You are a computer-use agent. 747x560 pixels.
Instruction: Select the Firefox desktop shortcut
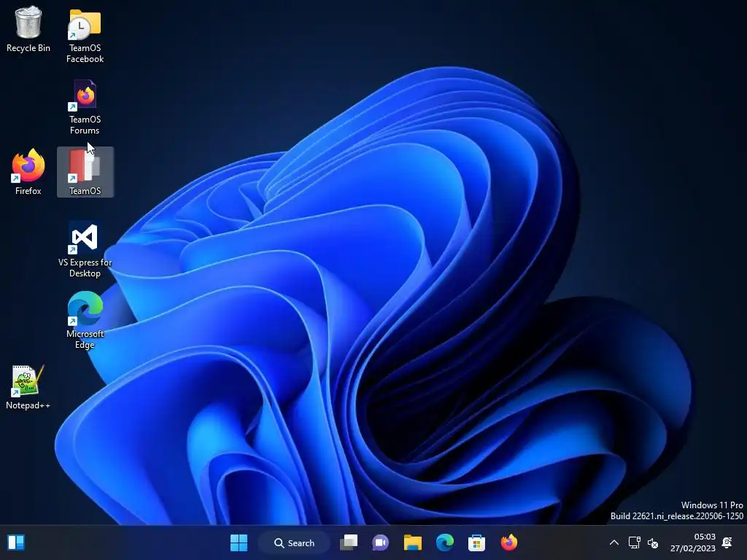[28, 172]
